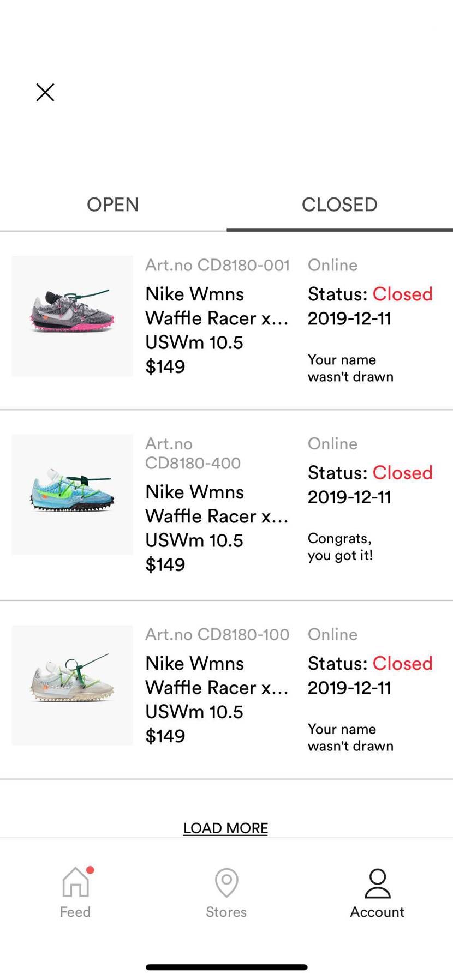Open the pink-sole Waffle Racer thumbnail

pos(73,316)
